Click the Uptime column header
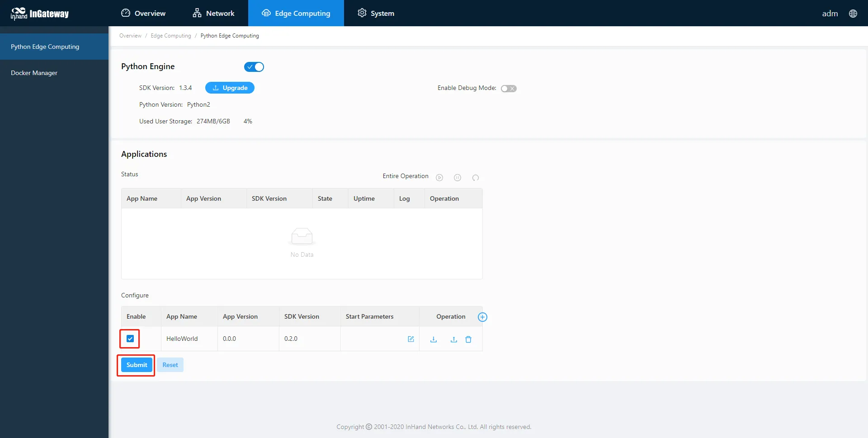This screenshot has height=438, width=868. click(x=371, y=198)
